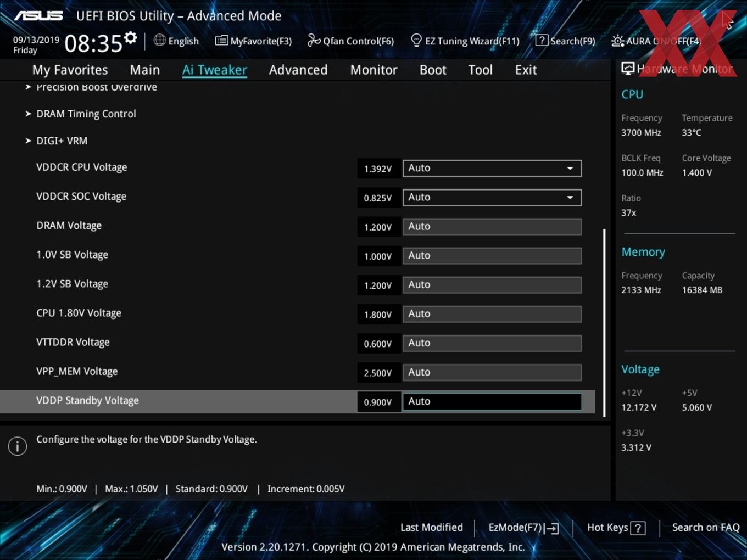
Task: Click the 0.825V current value
Action: pos(378,198)
